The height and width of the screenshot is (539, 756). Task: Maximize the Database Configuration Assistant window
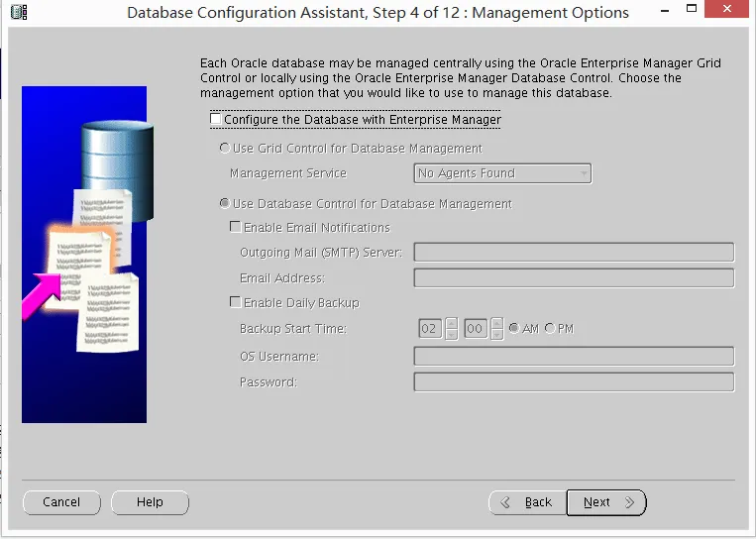[692, 9]
